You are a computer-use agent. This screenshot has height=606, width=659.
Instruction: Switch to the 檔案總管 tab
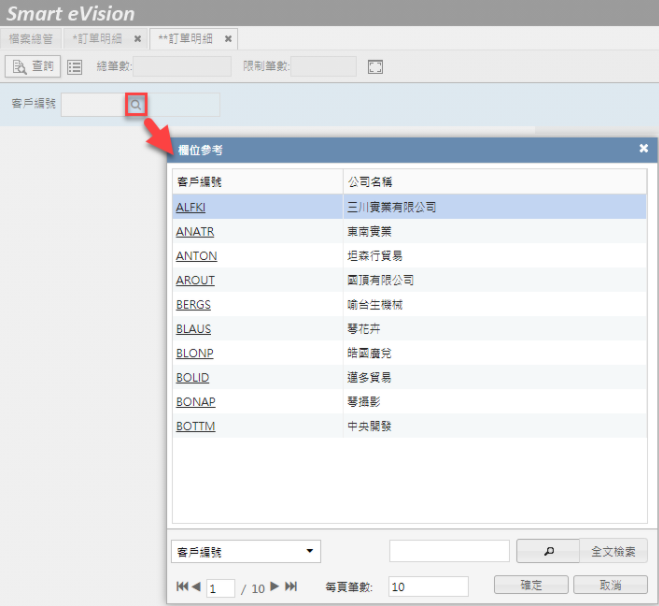point(32,38)
